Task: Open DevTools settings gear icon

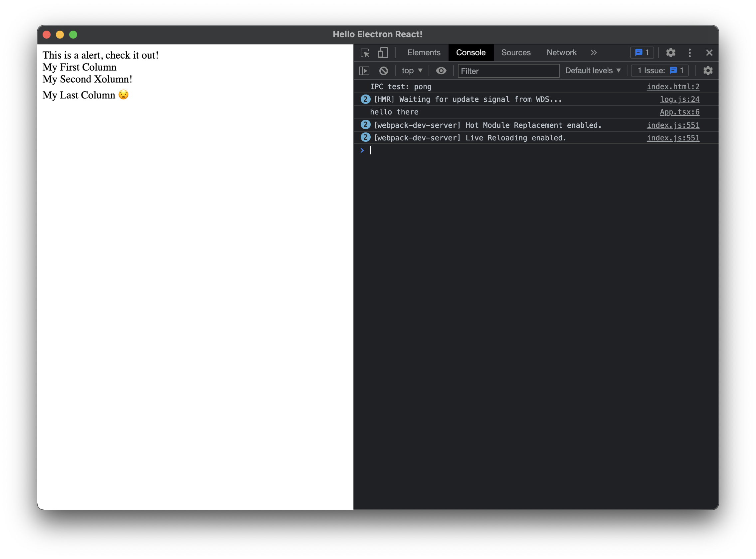Action: click(x=670, y=53)
